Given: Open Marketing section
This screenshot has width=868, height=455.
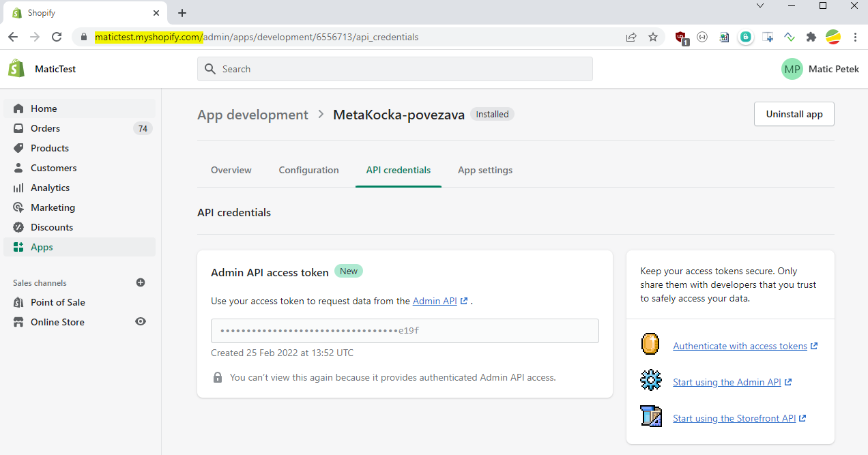Looking at the screenshot, I should click(x=80, y=207).
